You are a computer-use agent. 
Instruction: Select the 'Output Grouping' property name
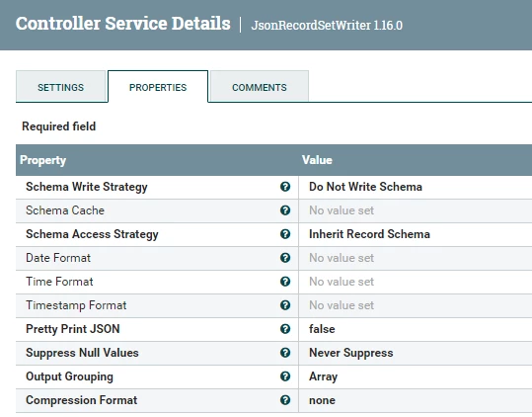[x=69, y=376]
